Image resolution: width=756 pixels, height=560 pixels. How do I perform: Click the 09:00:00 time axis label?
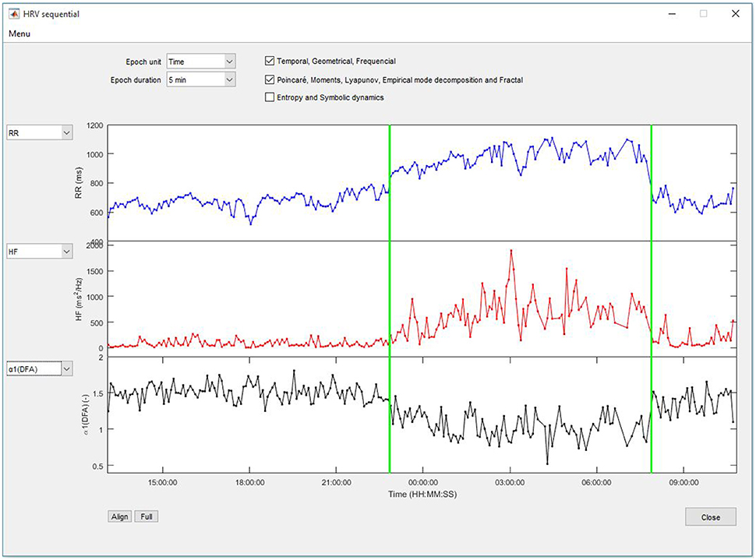(x=684, y=482)
